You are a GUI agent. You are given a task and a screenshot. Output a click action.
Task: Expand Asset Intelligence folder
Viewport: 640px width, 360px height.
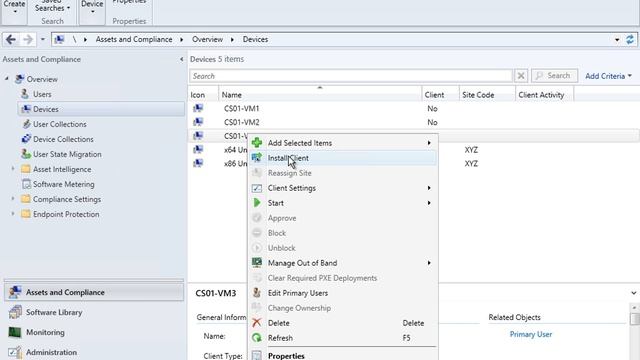[x=13, y=169]
